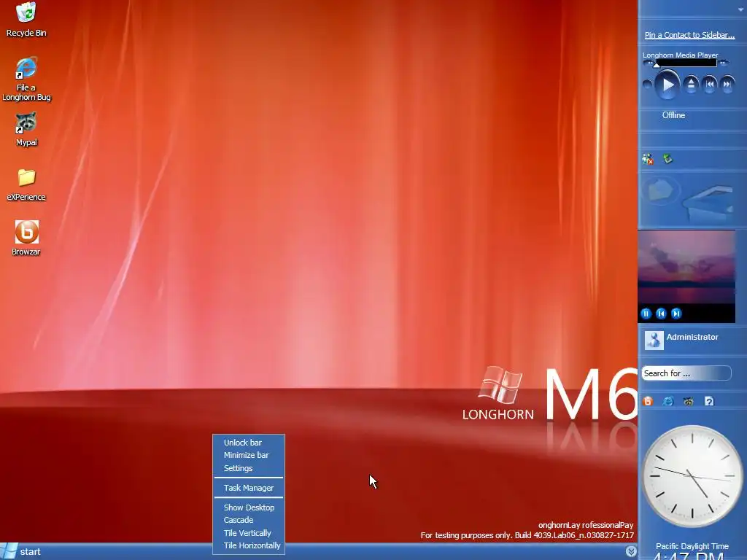This screenshot has width=747, height=560.
Task: Click the sunset slideshow image
Action: [686, 267]
